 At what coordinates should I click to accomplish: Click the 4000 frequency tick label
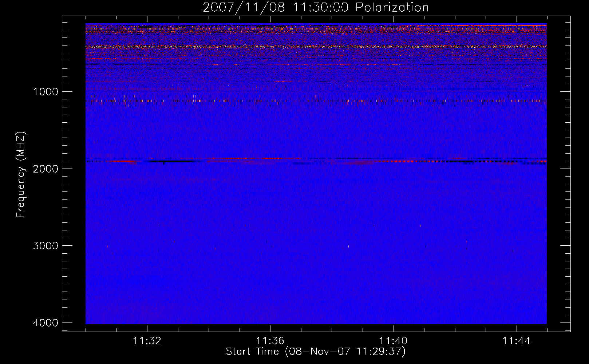click(46, 323)
